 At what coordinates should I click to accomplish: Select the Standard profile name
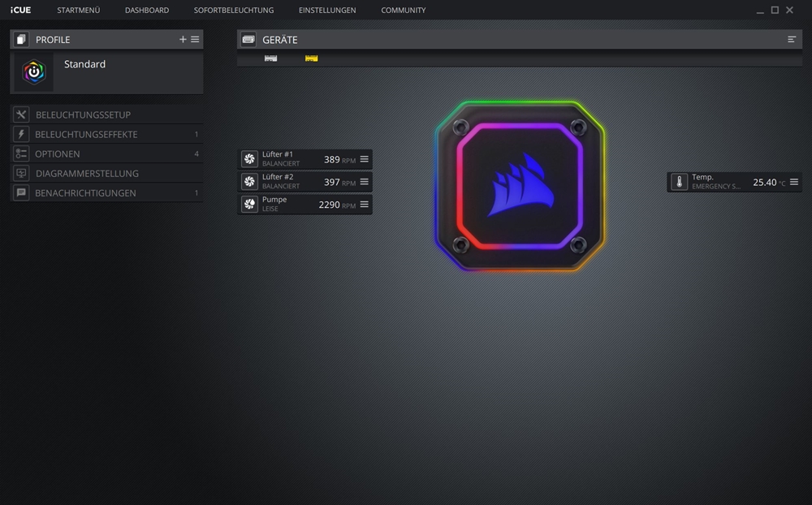click(84, 64)
